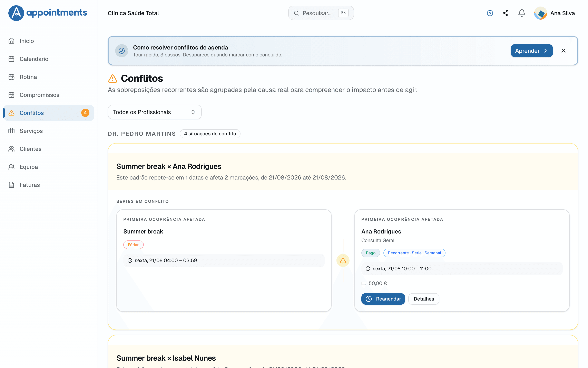Click the Compromissos calendar-check icon

tap(11, 95)
